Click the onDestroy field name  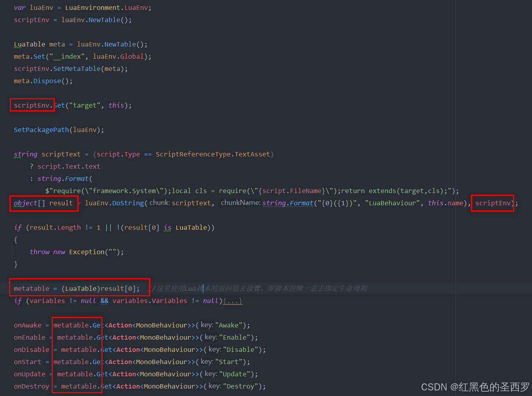pos(32,387)
